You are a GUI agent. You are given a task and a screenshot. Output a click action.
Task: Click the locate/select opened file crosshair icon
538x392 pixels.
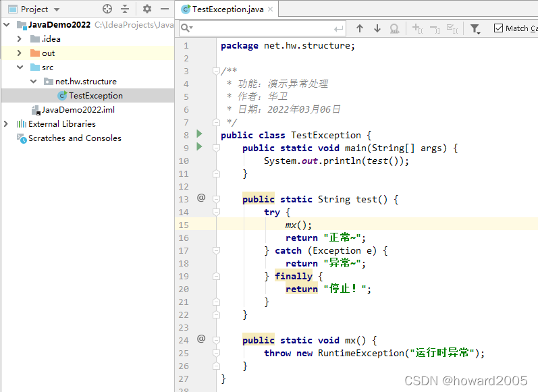click(x=107, y=9)
